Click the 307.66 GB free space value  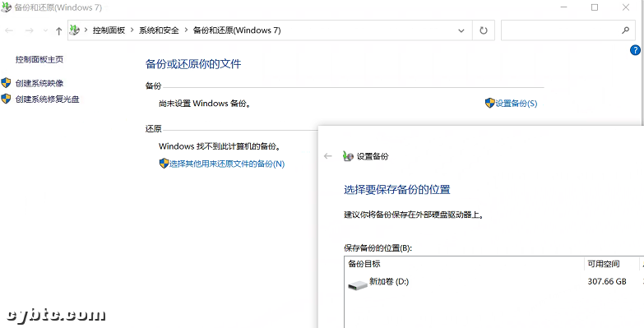[x=607, y=282]
